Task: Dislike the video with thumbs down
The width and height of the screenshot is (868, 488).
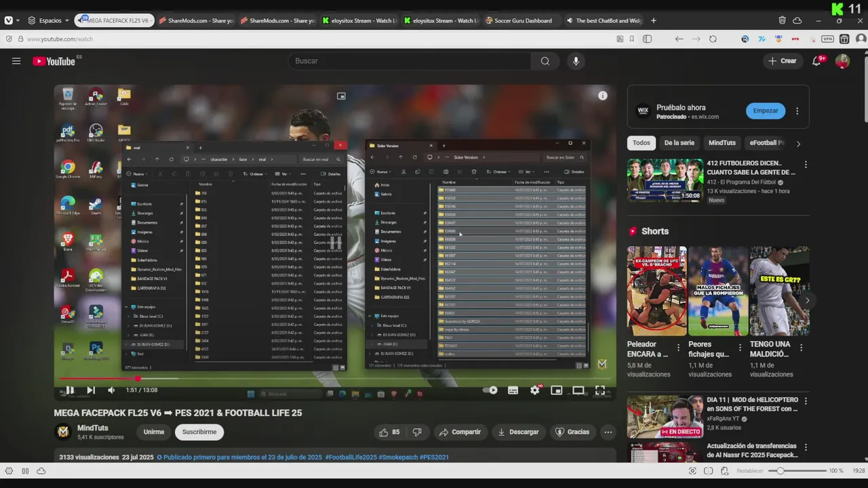Action: [x=417, y=432]
